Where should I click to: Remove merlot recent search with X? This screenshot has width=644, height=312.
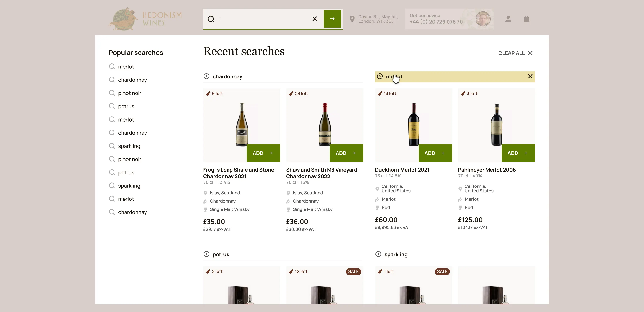(x=530, y=76)
